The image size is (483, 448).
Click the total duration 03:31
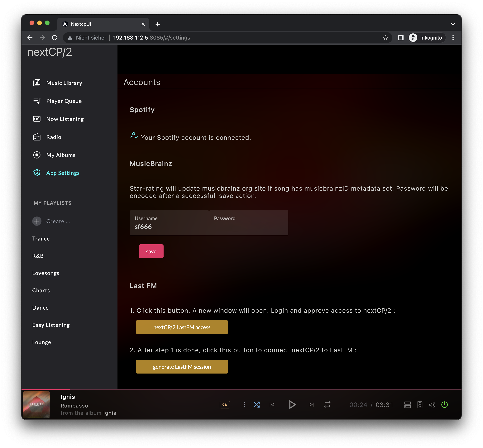tap(384, 405)
